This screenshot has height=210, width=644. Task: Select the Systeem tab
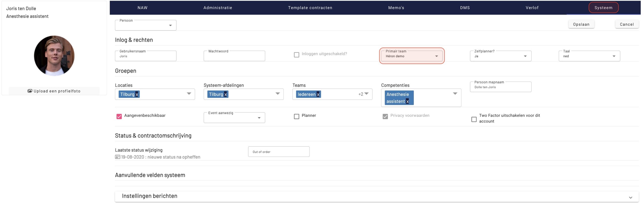(603, 8)
